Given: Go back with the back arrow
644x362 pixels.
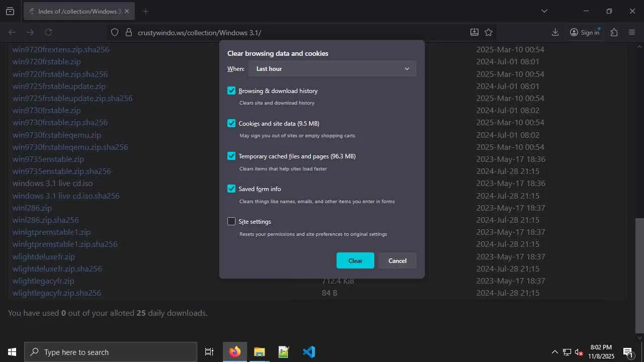Looking at the screenshot, I should 12,32.
